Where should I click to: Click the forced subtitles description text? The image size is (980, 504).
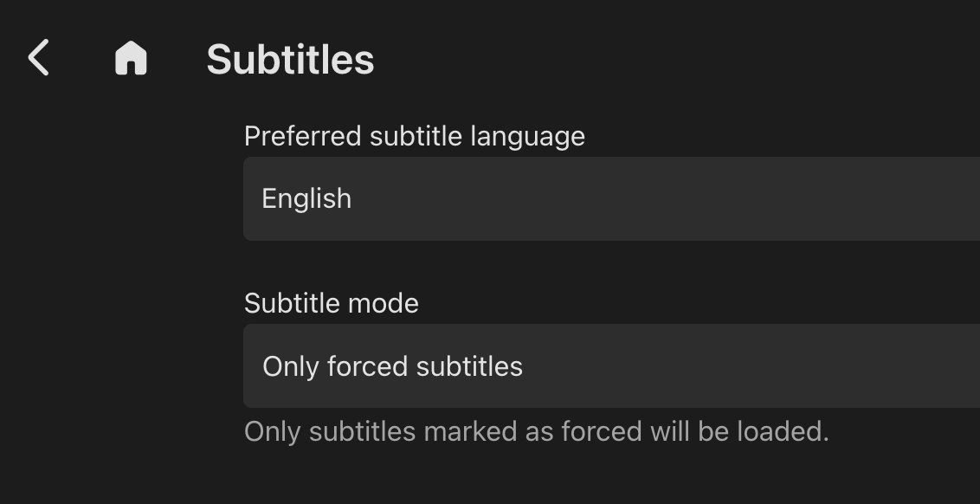pyautogui.click(x=536, y=431)
